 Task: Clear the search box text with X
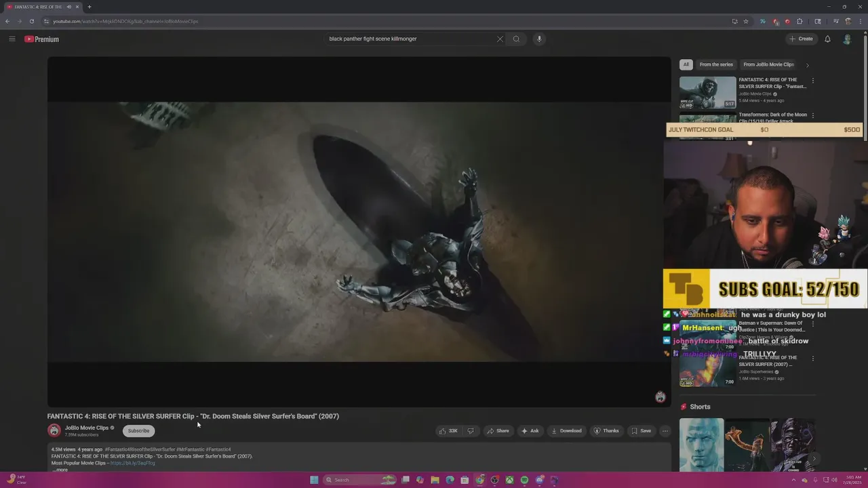point(500,39)
